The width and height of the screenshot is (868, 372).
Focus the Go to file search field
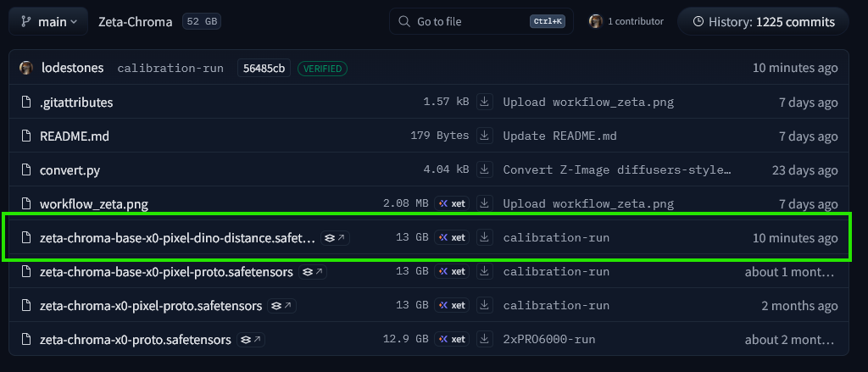(481, 21)
